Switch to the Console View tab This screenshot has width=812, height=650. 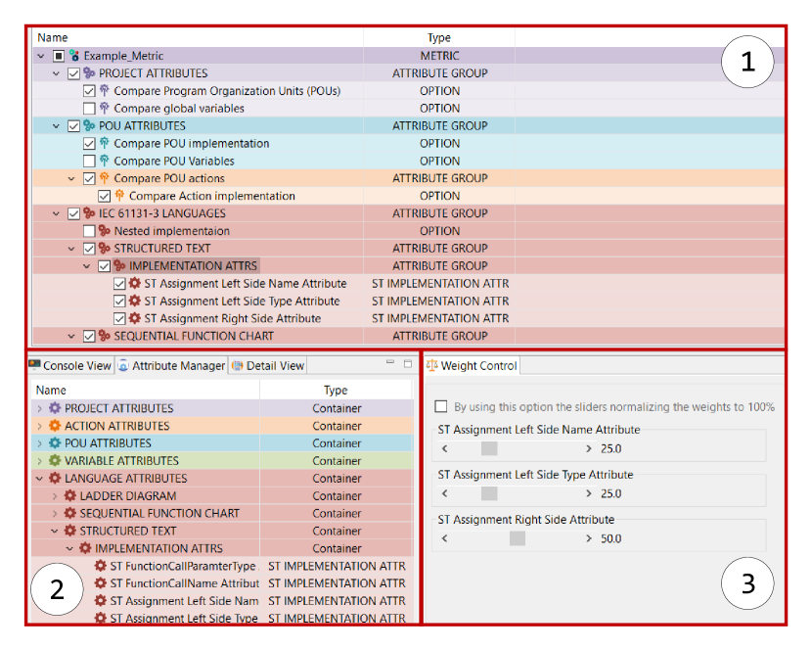tap(70, 365)
